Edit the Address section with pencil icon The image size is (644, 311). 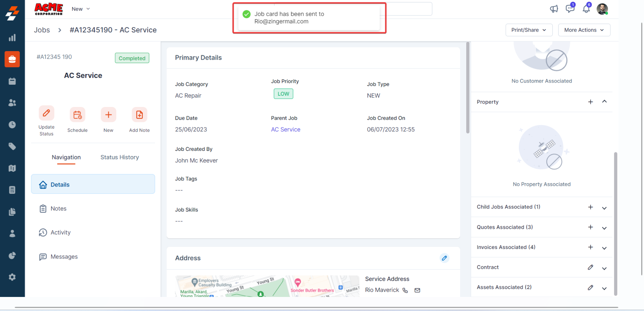click(444, 258)
